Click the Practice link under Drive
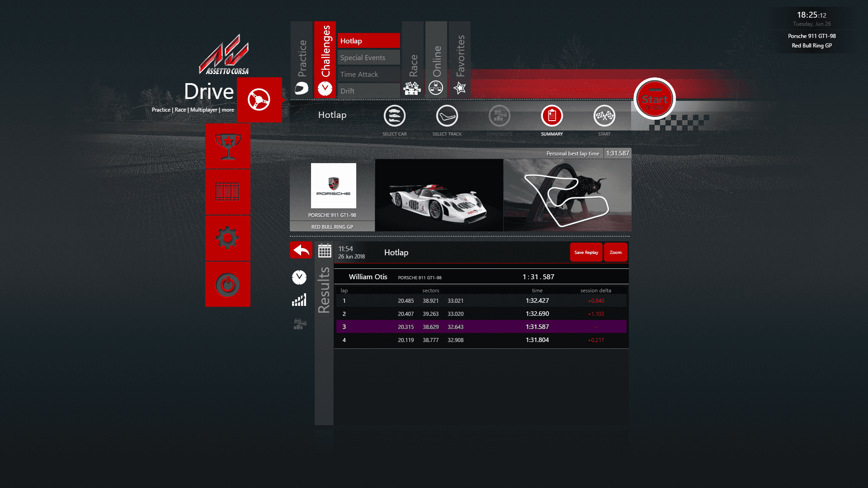The image size is (868, 488). click(x=161, y=110)
